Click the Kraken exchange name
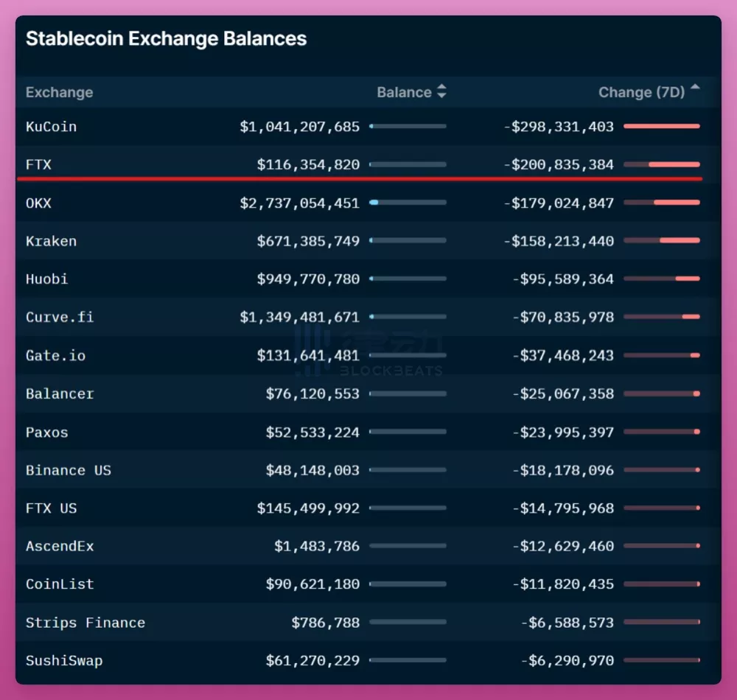737x700 pixels. pos(52,241)
